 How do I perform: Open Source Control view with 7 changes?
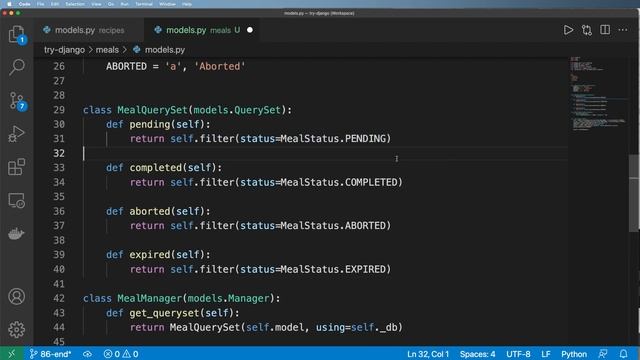[17, 101]
